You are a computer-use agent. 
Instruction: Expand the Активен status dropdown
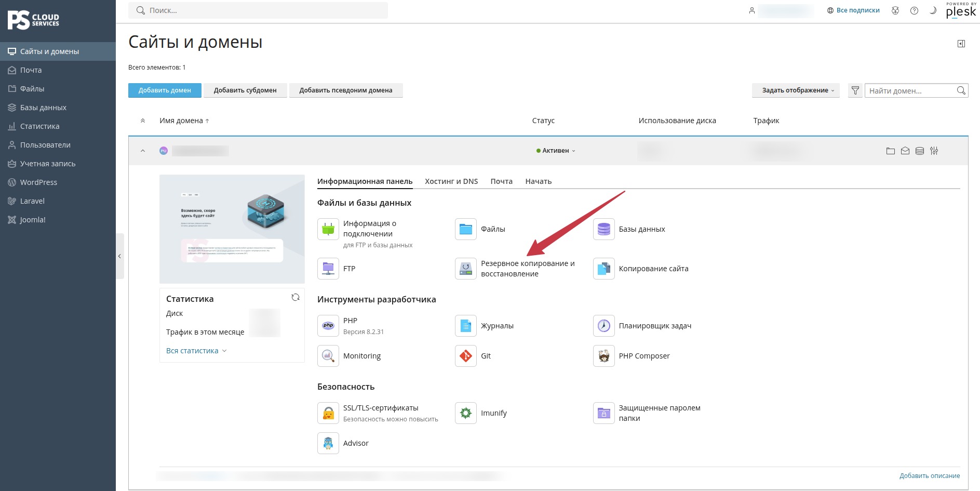coord(556,151)
